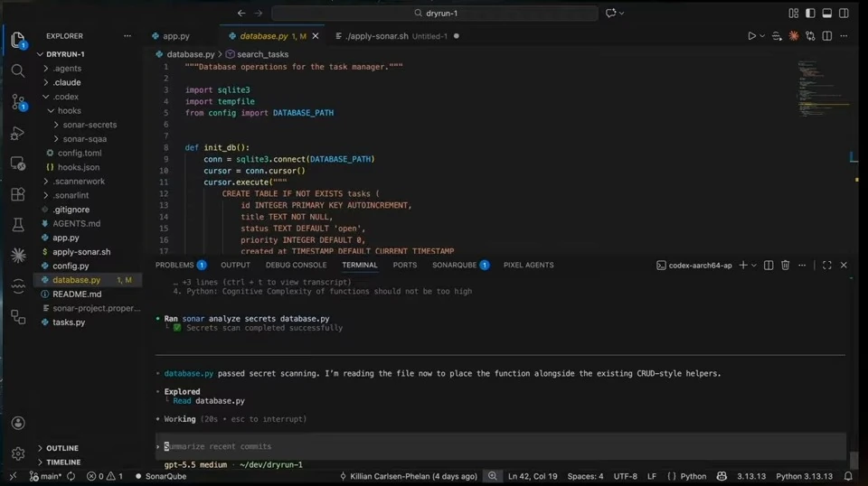
Task: Toggle the secondary side bar layout icon
Action: pos(844,13)
